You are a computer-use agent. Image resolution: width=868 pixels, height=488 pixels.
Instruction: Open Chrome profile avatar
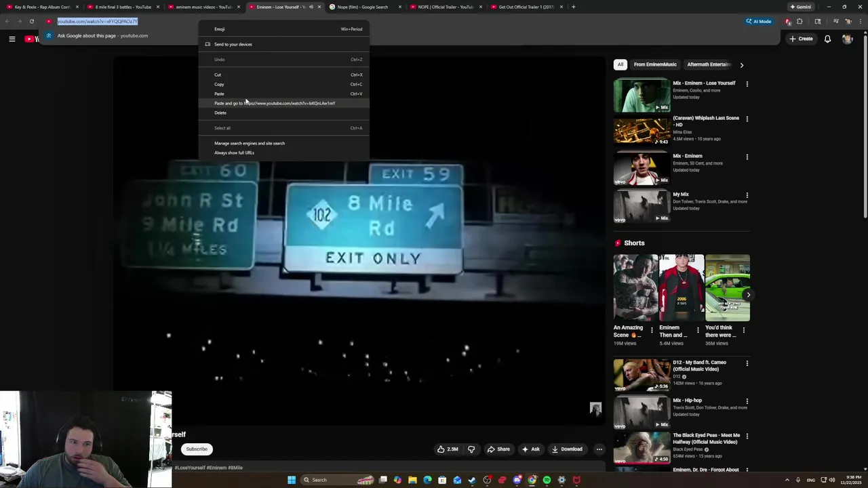(x=848, y=21)
